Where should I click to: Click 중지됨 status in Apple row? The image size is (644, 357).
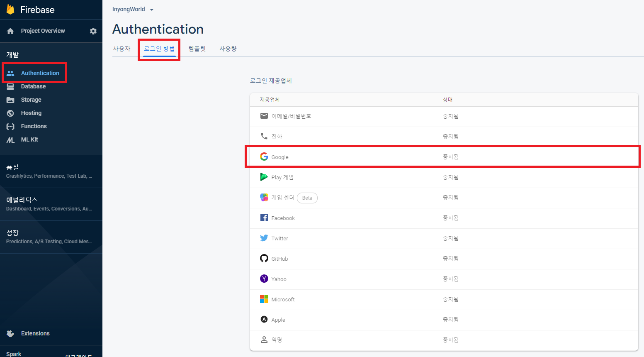(x=450, y=320)
